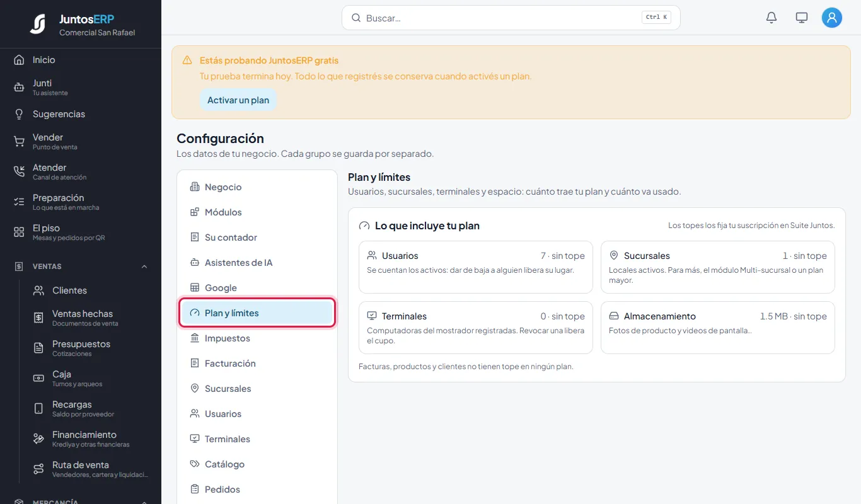Click the Financiamiento hand-coin icon
The image size is (861, 504).
coord(38,439)
